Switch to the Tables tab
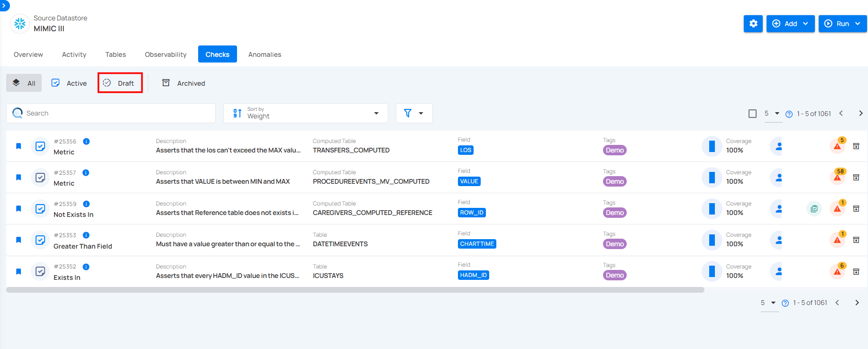The image size is (868, 349). click(x=116, y=54)
